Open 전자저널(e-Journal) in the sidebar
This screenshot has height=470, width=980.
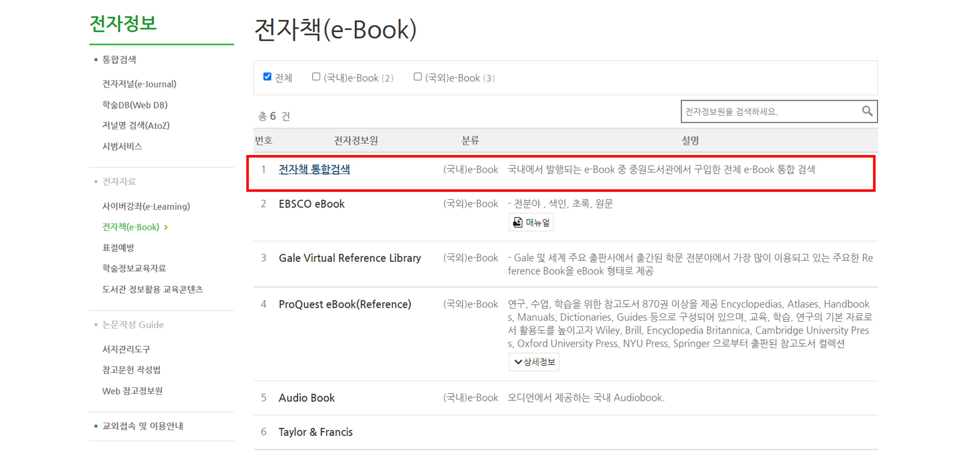[x=139, y=84]
